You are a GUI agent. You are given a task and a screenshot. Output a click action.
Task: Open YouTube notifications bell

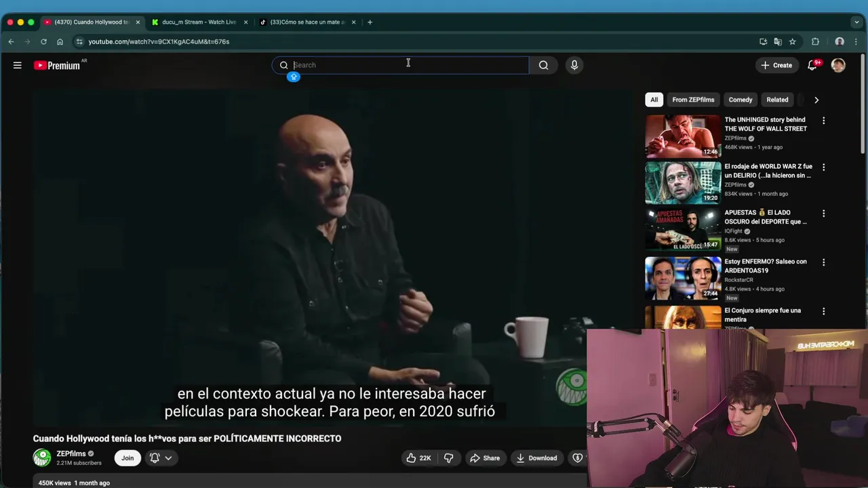click(x=812, y=65)
